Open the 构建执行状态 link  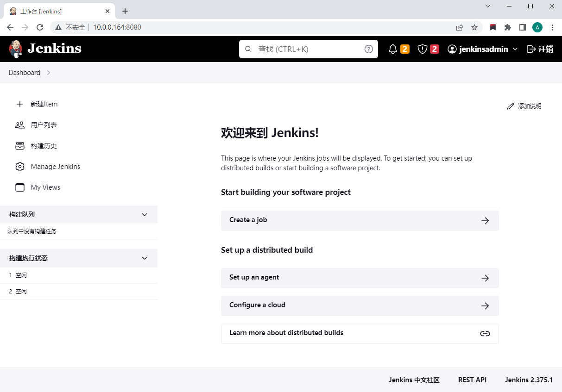[x=28, y=258]
